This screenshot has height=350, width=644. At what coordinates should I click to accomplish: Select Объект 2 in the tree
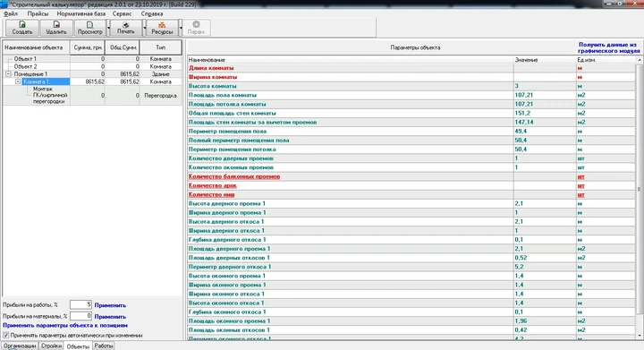[x=25, y=66]
